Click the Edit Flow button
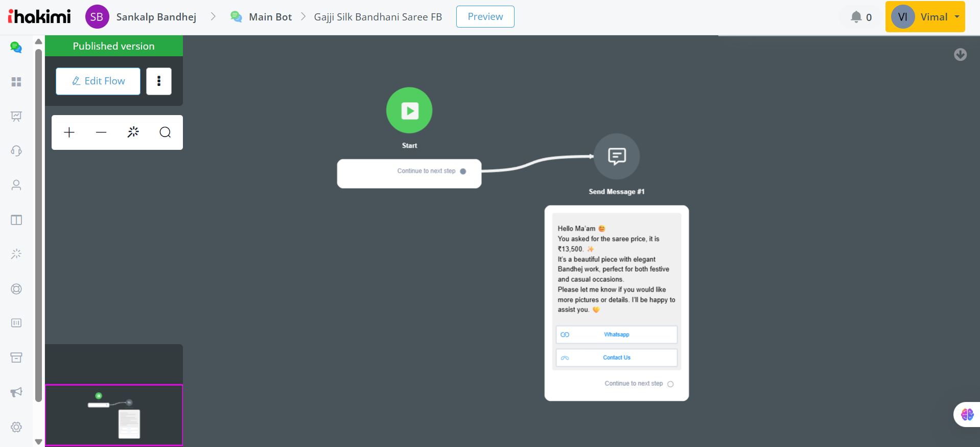 98,81
